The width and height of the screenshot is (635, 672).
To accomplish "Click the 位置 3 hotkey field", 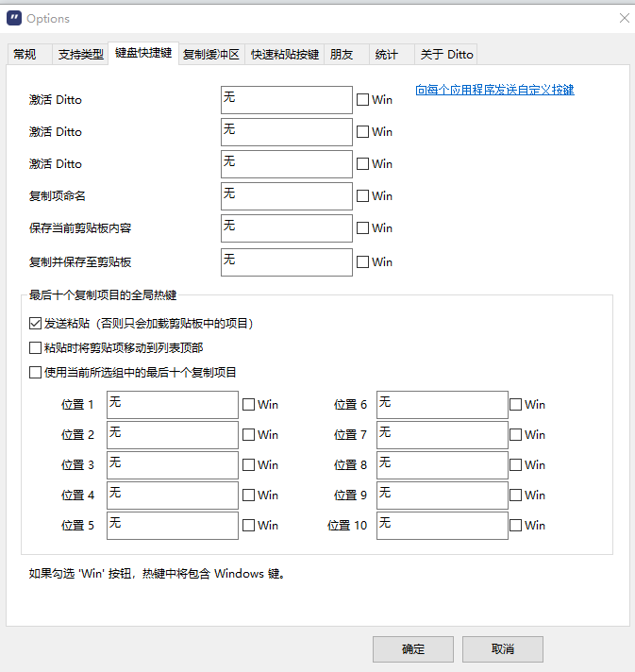I will pos(173,465).
